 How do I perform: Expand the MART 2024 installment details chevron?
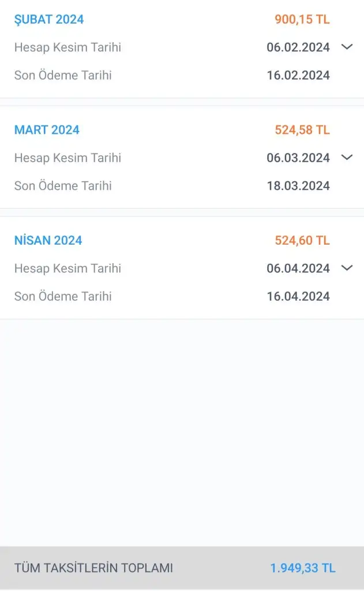coord(347,157)
